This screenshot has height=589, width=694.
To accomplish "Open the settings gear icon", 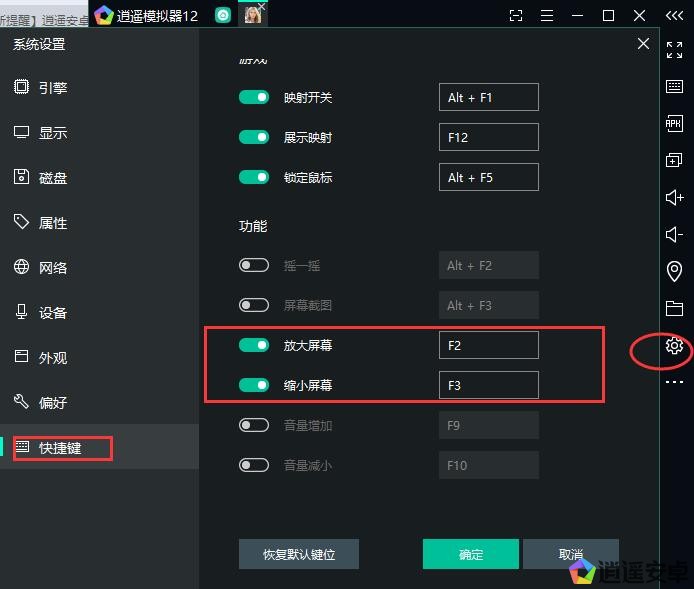I will [x=674, y=346].
